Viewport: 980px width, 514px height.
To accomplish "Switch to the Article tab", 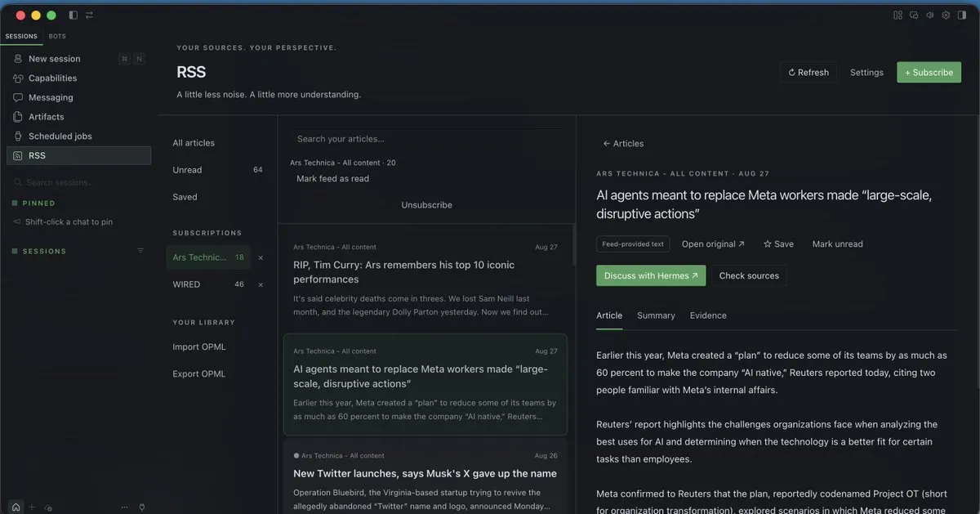I will pyautogui.click(x=609, y=315).
